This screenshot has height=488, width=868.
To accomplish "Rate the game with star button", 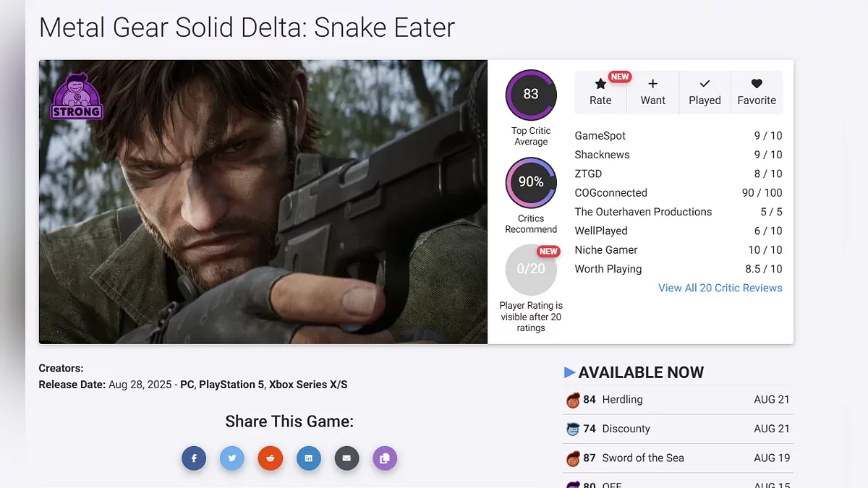I will click(600, 93).
